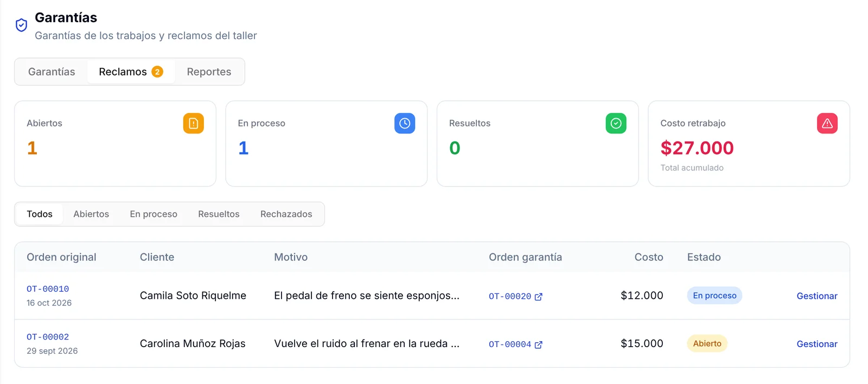Viewport: 868px width, 384px height.
Task: Click client name Camila Soto Riquelme
Action: (x=193, y=296)
